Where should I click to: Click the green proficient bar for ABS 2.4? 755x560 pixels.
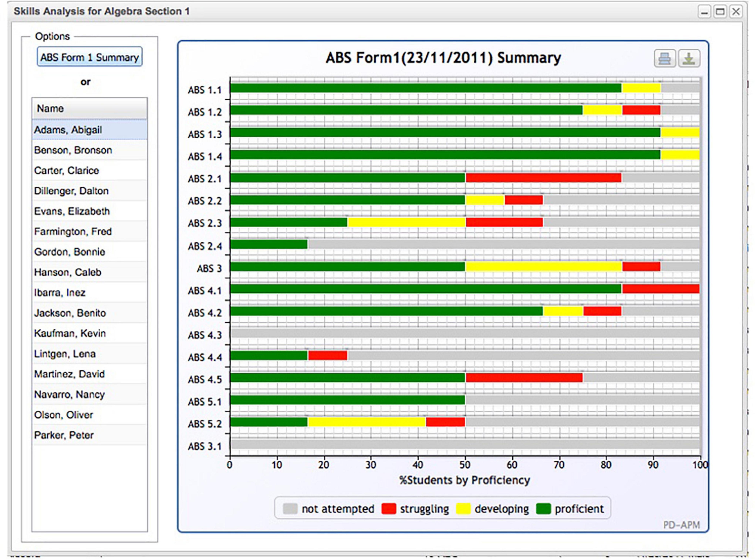tap(269, 244)
